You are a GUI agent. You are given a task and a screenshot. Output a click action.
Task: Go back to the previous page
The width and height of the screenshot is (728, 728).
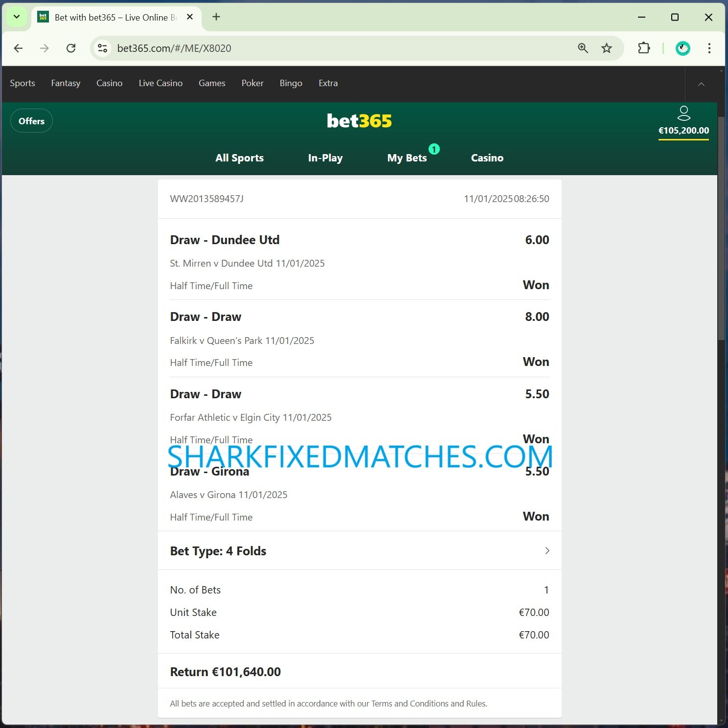[x=18, y=48]
